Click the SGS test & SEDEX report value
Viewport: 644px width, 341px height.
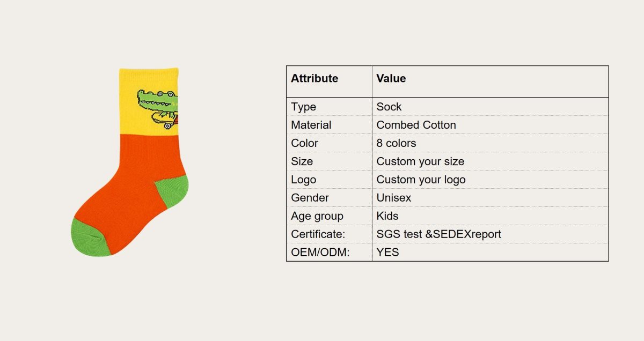click(438, 234)
